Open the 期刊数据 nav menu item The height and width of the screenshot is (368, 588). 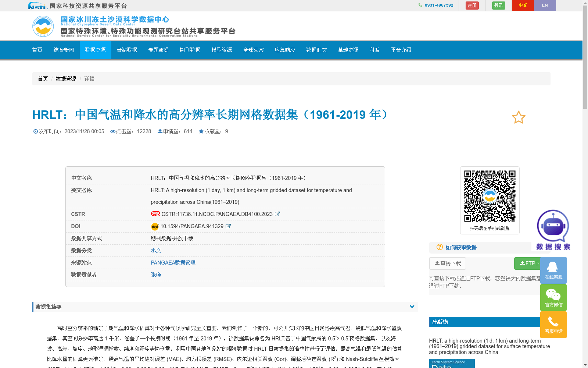pos(190,50)
